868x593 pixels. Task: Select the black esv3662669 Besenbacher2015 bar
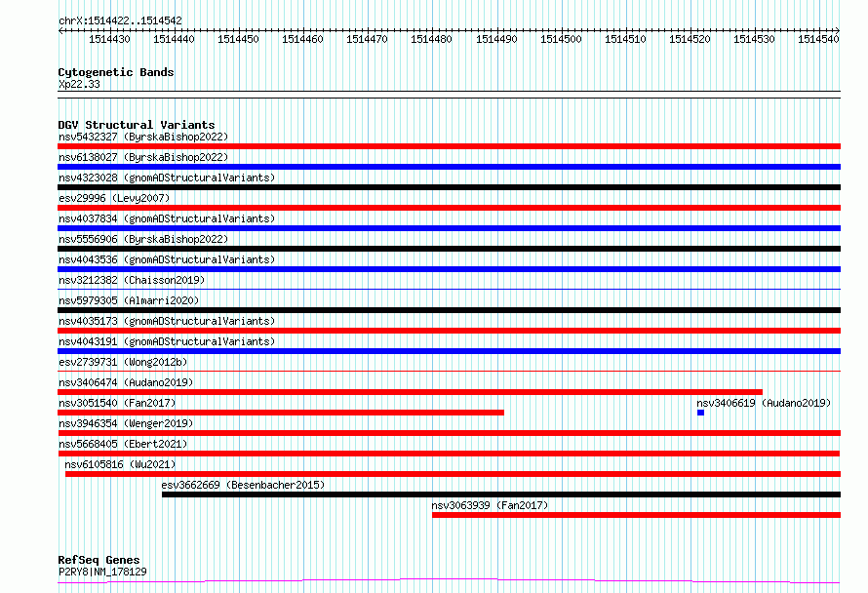pos(501,494)
